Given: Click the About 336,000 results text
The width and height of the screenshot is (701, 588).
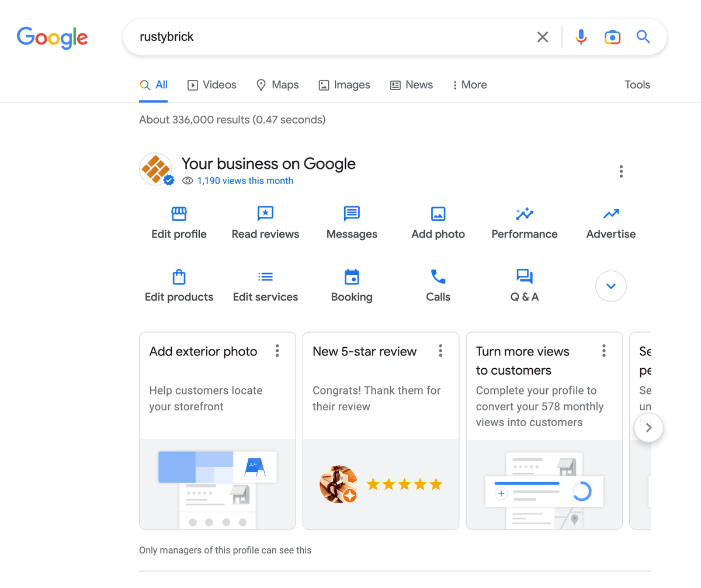Looking at the screenshot, I should coord(232,120).
